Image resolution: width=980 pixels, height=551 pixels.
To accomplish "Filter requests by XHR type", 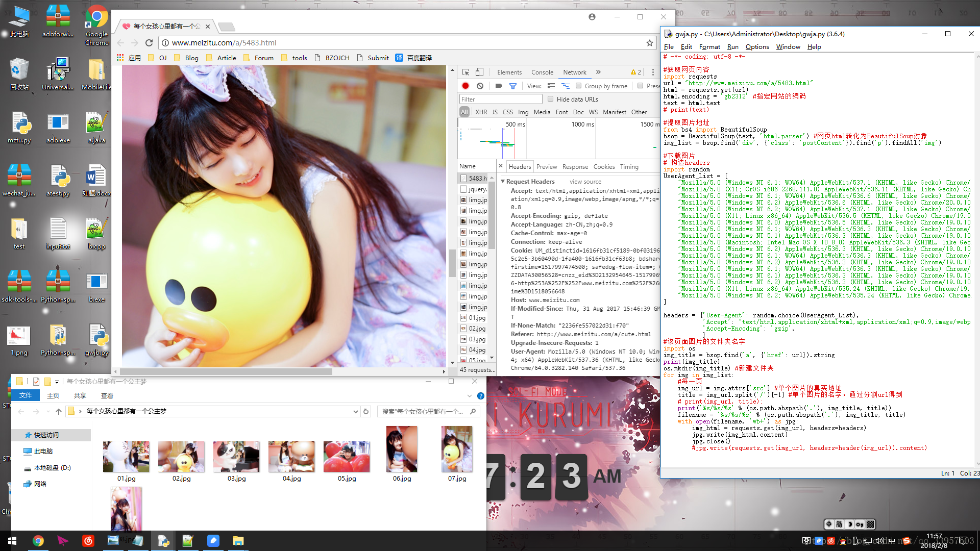I will coord(481,112).
